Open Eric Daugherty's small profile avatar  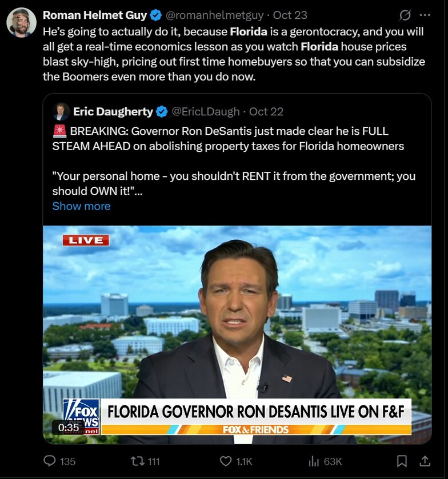pos(61,111)
